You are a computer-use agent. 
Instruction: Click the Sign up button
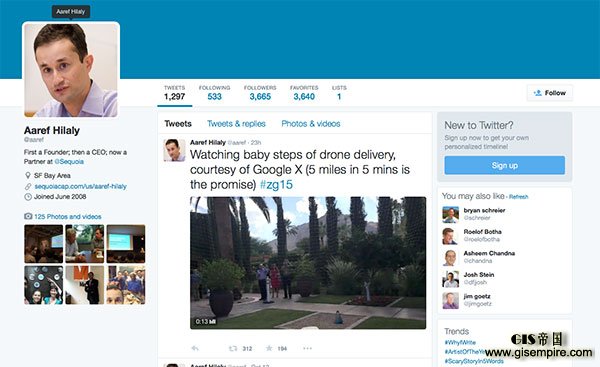click(x=504, y=165)
